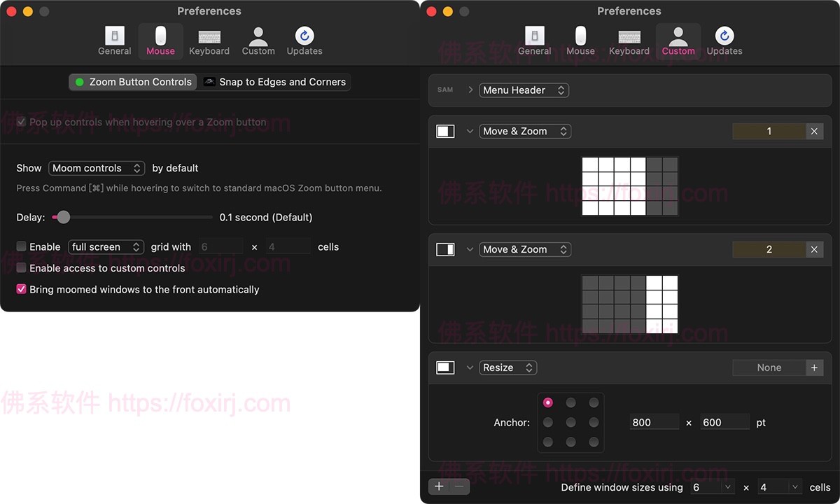Click the left-half layout icon for shortcut 1
Viewport: 840px width, 504px height.
(445, 132)
